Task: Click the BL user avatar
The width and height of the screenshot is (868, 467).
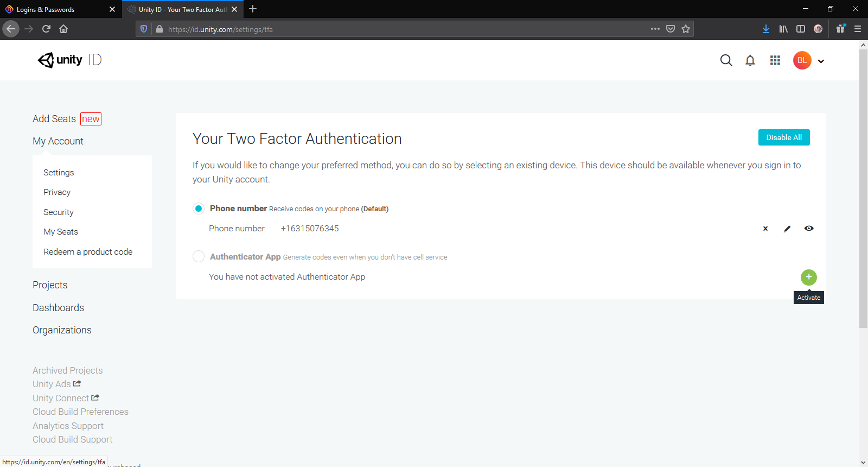Action: (x=802, y=60)
